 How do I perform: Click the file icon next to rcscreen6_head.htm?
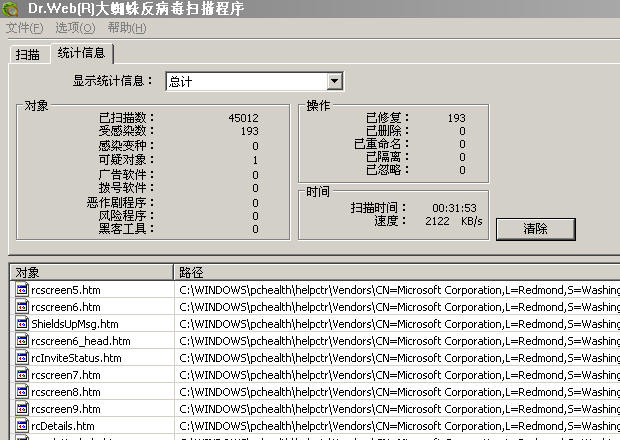pos(22,341)
